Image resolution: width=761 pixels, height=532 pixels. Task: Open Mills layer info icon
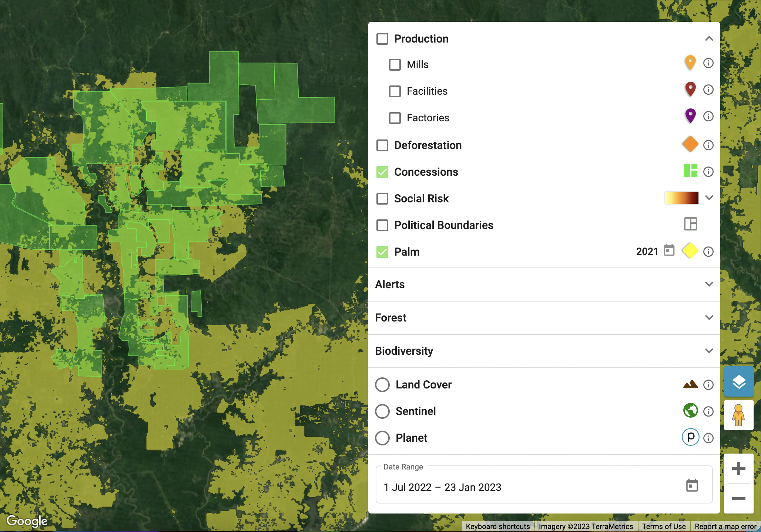708,63
